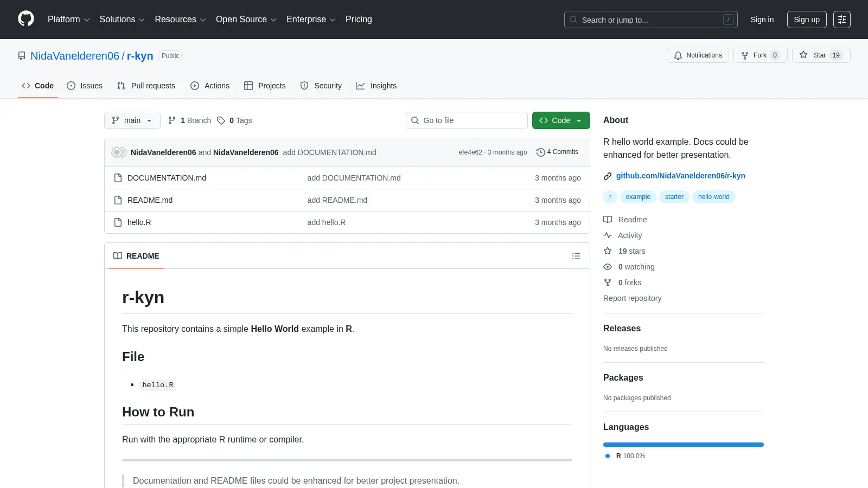The image size is (868, 488).
Task: Switch to the Issues tab
Action: click(x=85, y=86)
